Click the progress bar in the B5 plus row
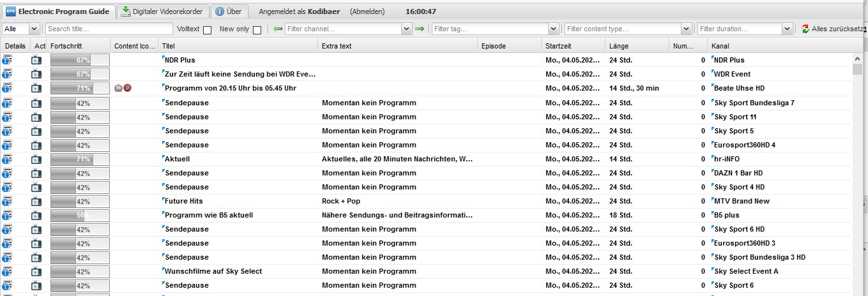This screenshot has width=868, height=296. coord(80,214)
